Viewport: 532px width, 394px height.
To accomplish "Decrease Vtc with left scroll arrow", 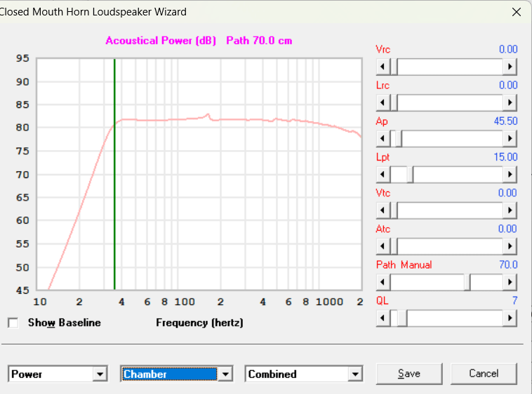I will [383, 210].
